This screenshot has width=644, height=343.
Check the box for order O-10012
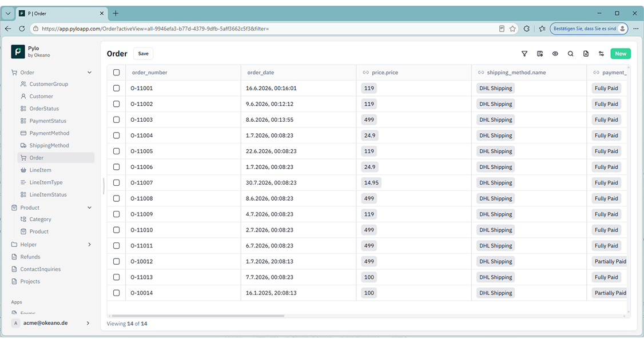pos(116,261)
